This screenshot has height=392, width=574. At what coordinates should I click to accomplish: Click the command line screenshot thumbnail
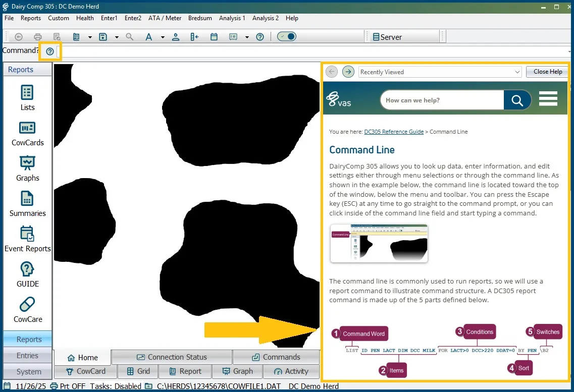tap(379, 243)
